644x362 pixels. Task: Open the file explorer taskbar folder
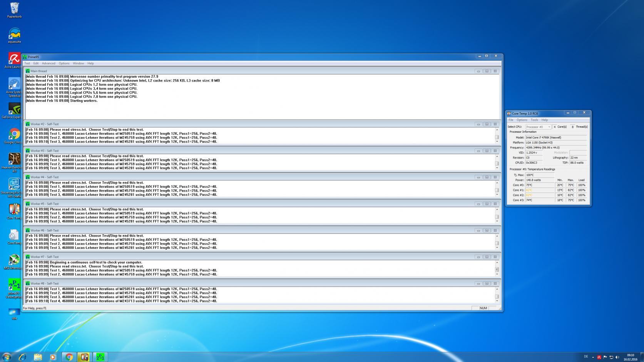tap(38, 357)
